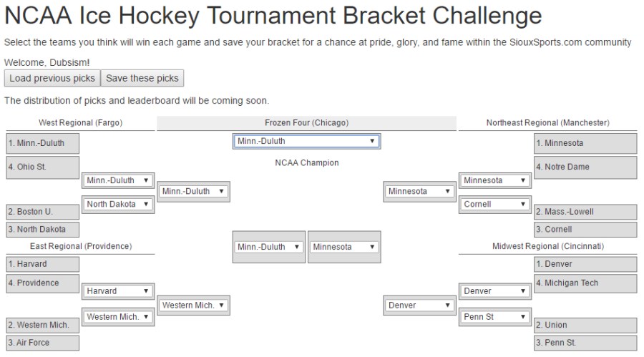
Task: Click the Load previous picks button
Action: [52, 78]
